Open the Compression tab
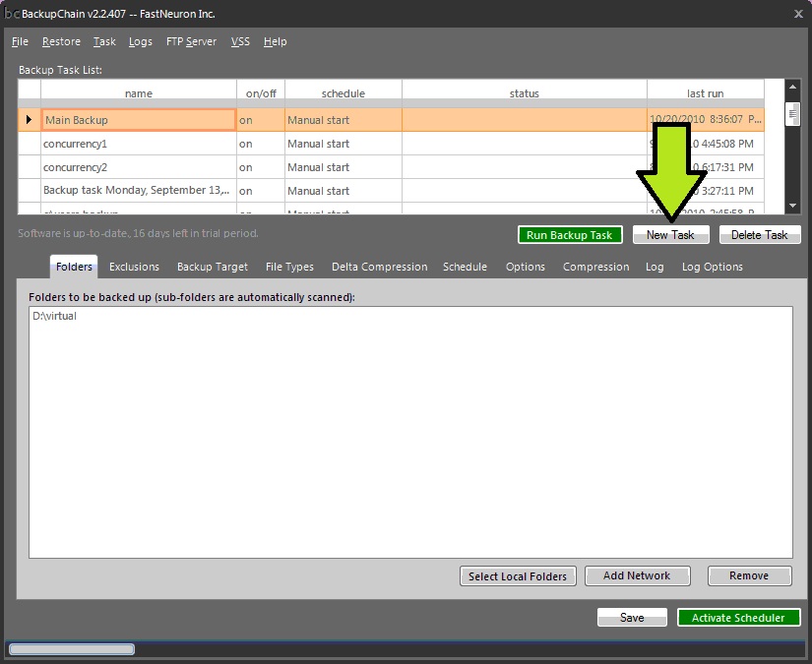Viewport: 812px width, 664px height. 596,267
